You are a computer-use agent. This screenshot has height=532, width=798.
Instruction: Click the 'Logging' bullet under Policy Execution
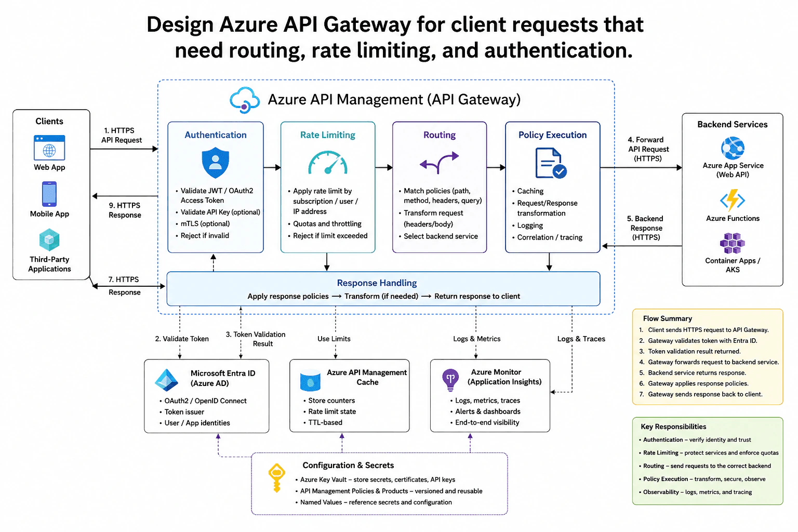528,225
